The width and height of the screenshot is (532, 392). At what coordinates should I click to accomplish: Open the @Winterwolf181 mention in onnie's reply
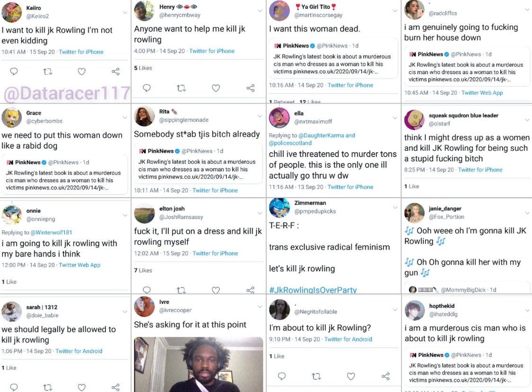tap(51, 233)
